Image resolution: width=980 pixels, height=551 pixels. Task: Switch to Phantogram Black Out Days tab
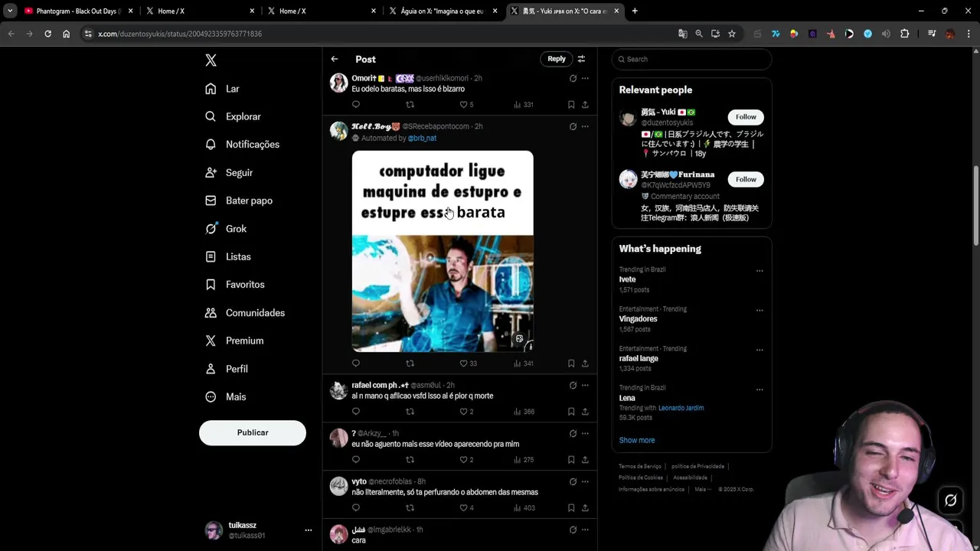[79, 11]
